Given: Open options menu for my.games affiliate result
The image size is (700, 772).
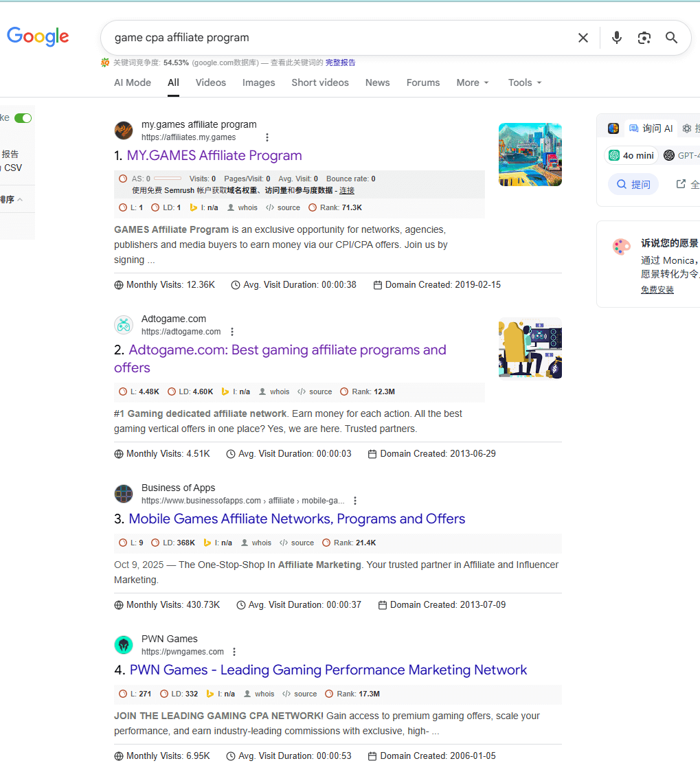Looking at the screenshot, I should 267,137.
